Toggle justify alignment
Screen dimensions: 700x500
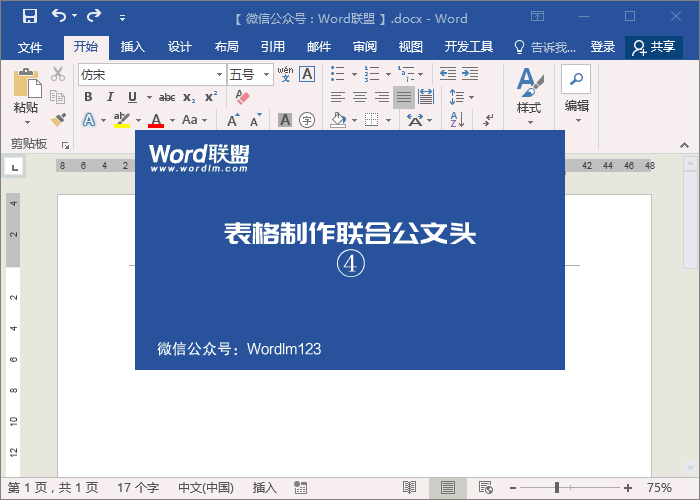404,97
